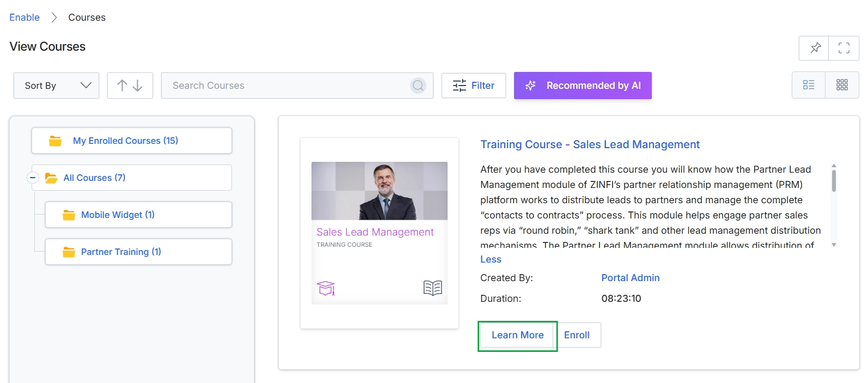The width and height of the screenshot is (868, 383).
Task: Select Partner Training (1) folder
Action: pyautogui.click(x=138, y=252)
